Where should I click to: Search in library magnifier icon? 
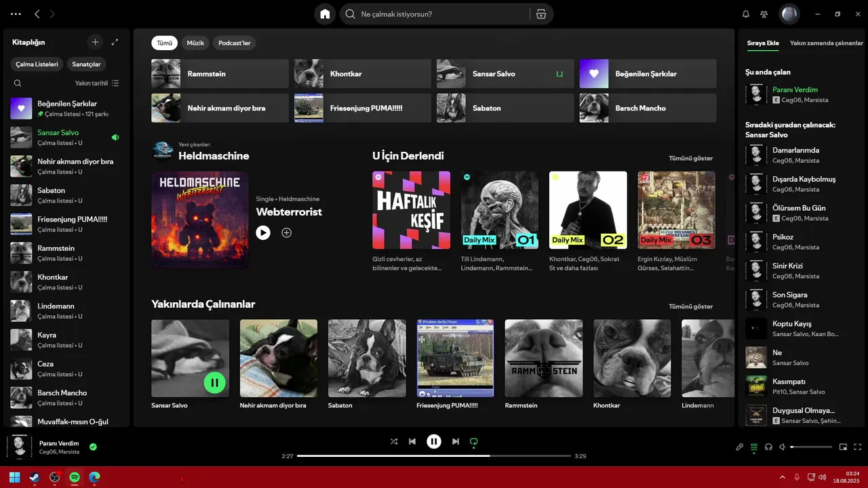pyautogui.click(x=18, y=83)
